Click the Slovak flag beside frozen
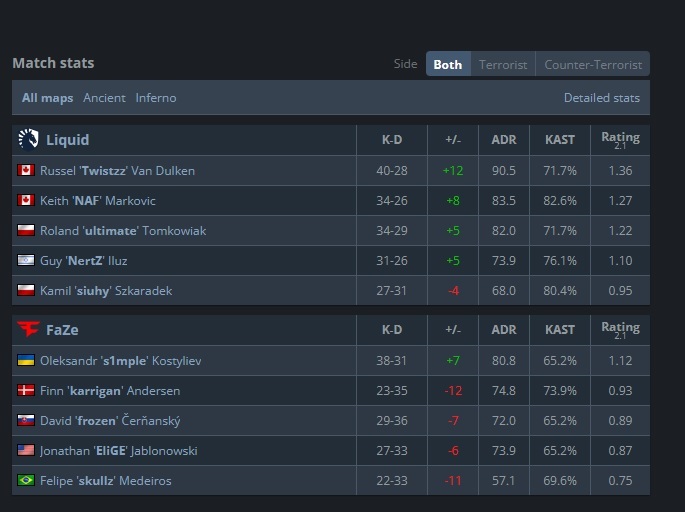685x512 pixels. click(26, 421)
